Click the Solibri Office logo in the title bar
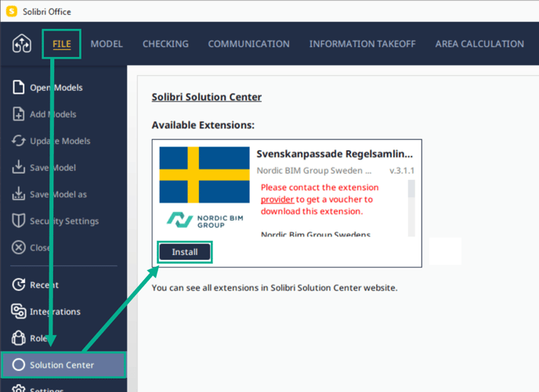Viewport: 539px width, 392px height. 11,11
